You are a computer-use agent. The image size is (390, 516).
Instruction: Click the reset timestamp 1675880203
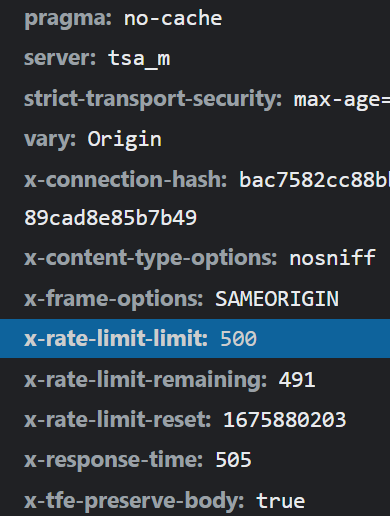285,420
